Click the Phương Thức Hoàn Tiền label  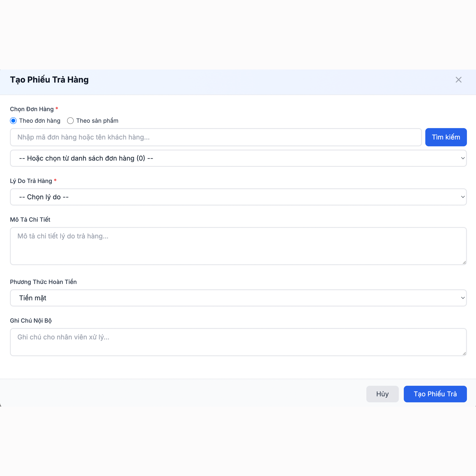[43, 282]
